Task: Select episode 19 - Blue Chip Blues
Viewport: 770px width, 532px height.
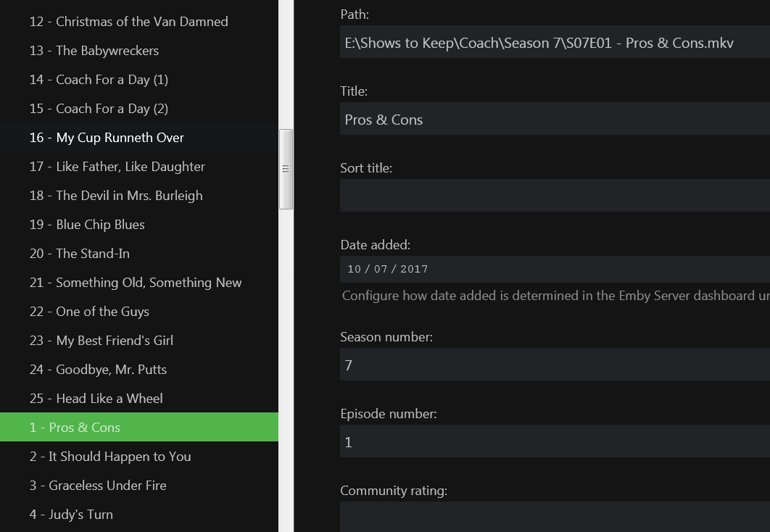Action: tap(87, 225)
